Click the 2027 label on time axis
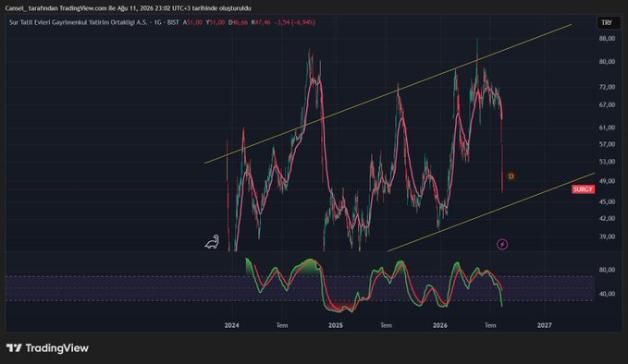Screen dimensions: 628x364 point(544,325)
